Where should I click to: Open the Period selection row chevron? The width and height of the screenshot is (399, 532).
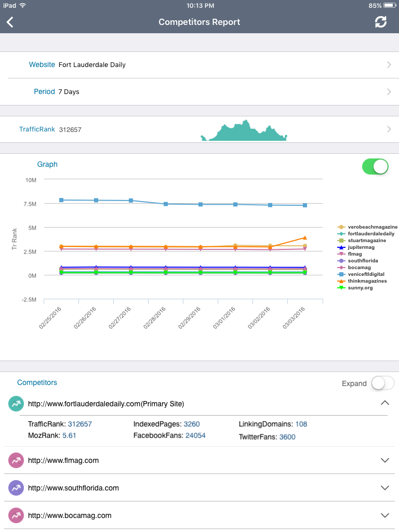389,91
